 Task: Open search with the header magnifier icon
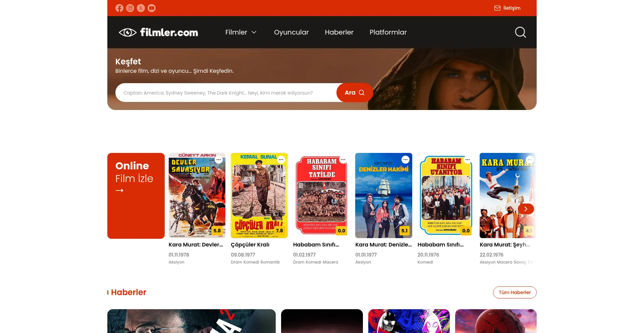[520, 32]
